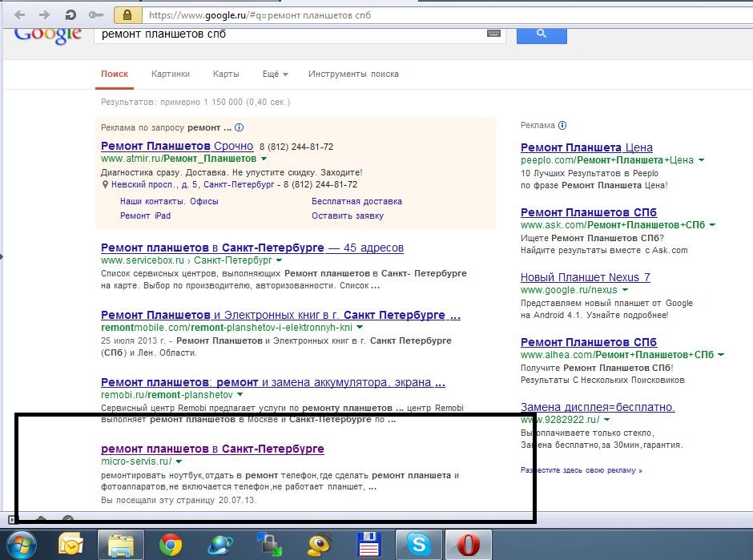This screenshot has width=753, height=560.
Task: Open the blue floppy disk taskbar icon
Action: pos(368,546)
